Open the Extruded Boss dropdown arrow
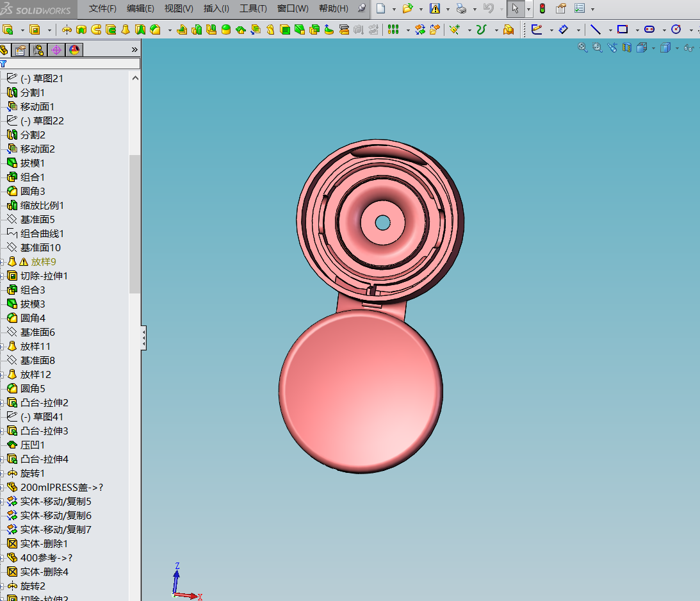Screen dimensions: 700x601 click(22, 30)
